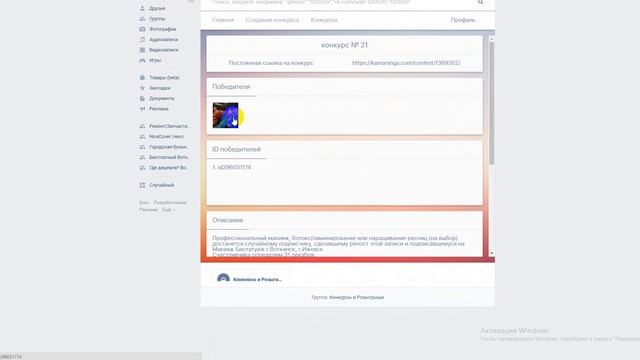Click the group icon next to Городская болен.
Viewport: 640px width, 360px height.
point(142,147)
